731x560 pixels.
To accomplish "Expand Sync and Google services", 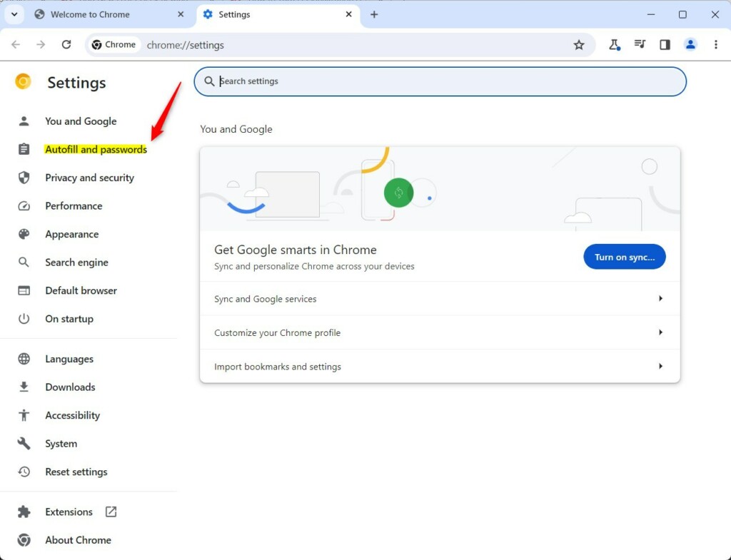I will pos(439,299).
